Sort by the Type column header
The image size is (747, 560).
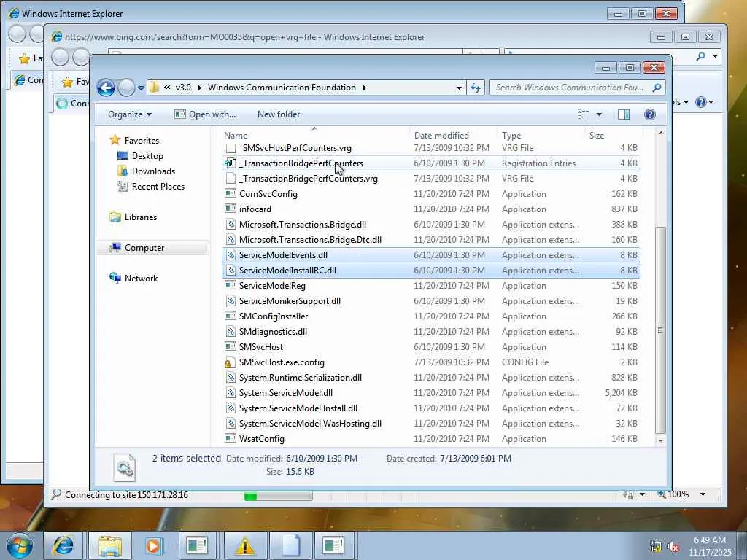(x=541, y=135)
